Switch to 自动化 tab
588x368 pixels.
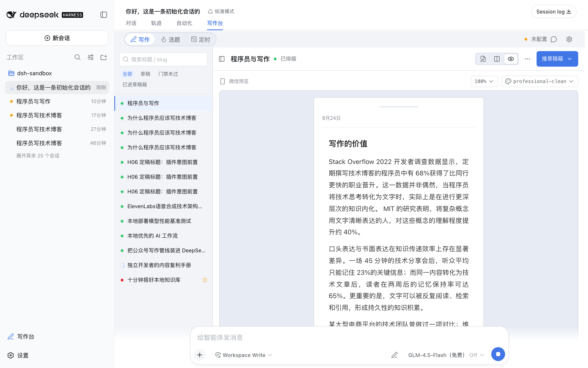point(184,23)
